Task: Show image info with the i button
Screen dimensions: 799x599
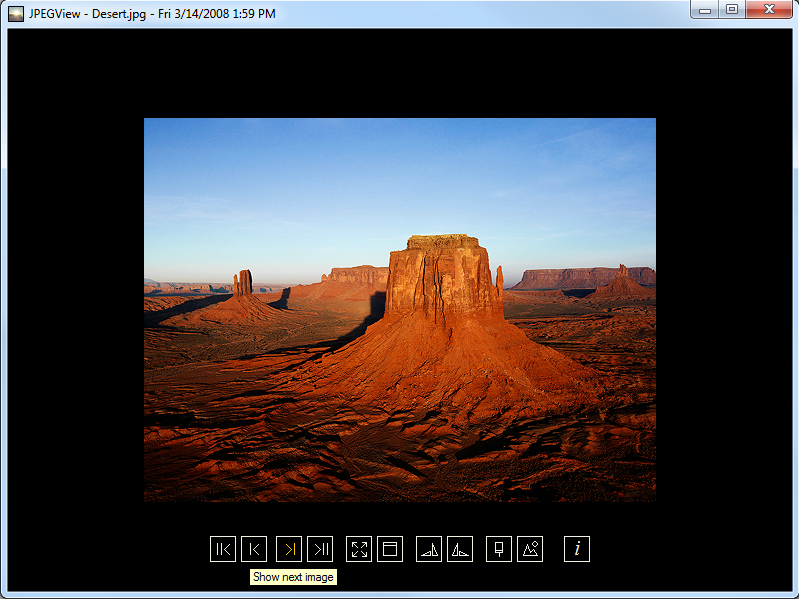Action: (x=577, y=549)
